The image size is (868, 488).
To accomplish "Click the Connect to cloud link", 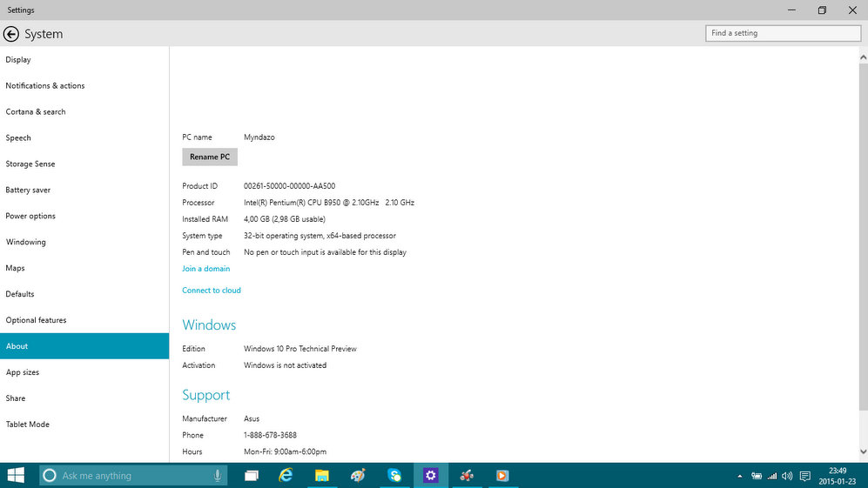I will pyautogui.click(x=212, y=291).
